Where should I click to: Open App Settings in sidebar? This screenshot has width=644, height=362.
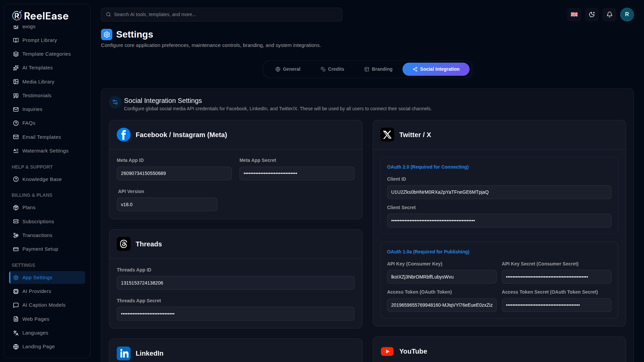click(x=47, y=278)
